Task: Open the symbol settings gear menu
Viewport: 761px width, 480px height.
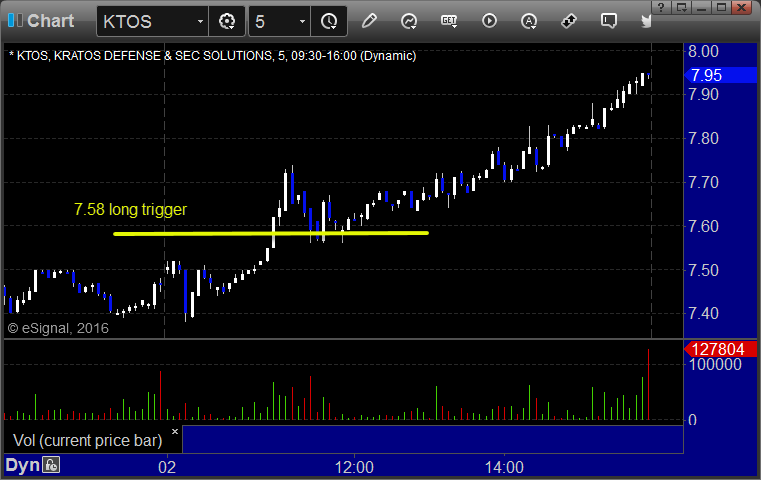Action: (227, 21)
